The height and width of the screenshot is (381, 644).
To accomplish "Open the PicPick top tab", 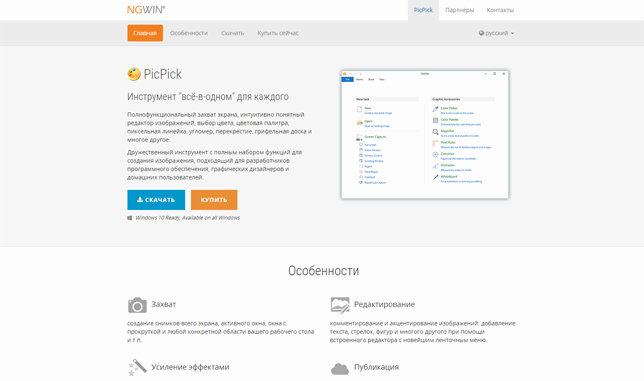I will pyautogui.click(x=423, y=10).
